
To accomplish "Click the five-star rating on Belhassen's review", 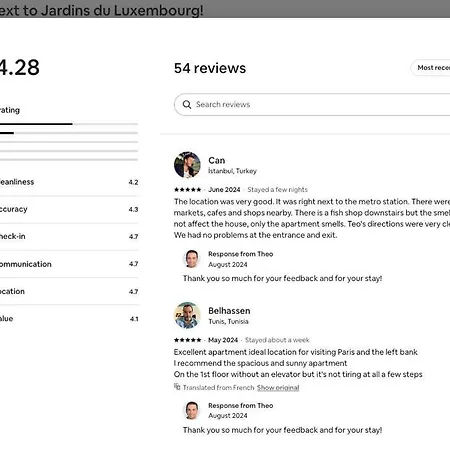I will click(187, 340).
